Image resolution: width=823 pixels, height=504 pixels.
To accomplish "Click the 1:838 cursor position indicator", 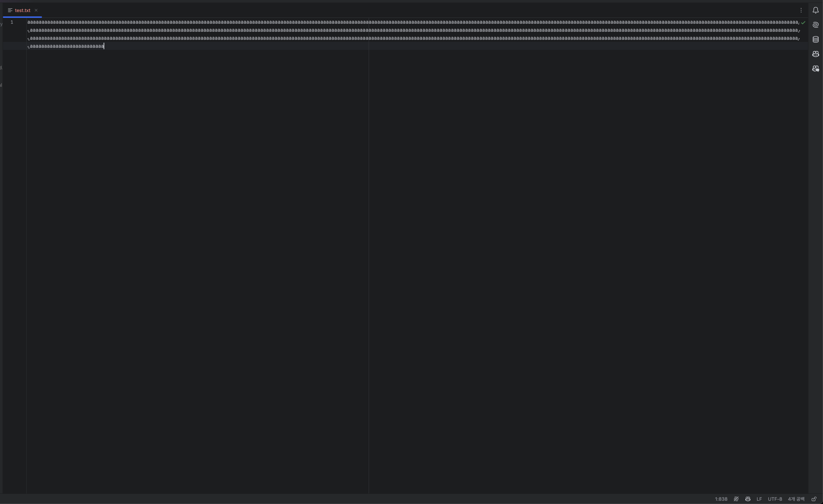I will (x=721, y=499).
